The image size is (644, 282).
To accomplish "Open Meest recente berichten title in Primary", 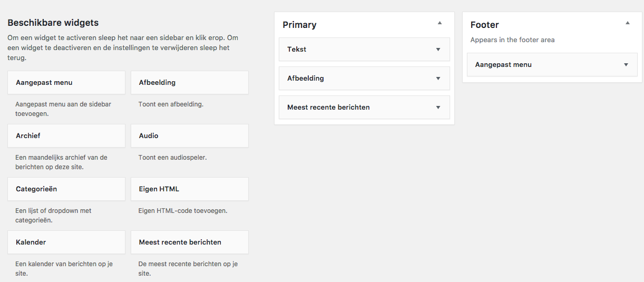I will (328, 108).
